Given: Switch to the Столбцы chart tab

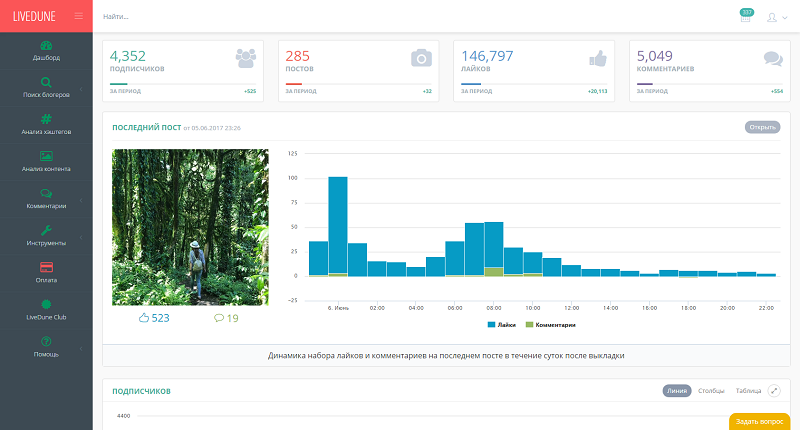Looking at the screenshot, I should [711, 391].
